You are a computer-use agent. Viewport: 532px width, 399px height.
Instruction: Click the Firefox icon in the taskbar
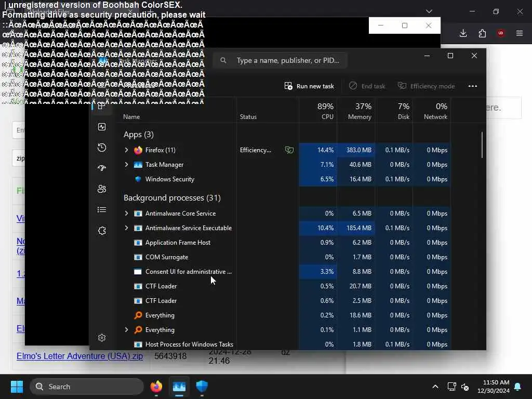[x=156, y=387]
